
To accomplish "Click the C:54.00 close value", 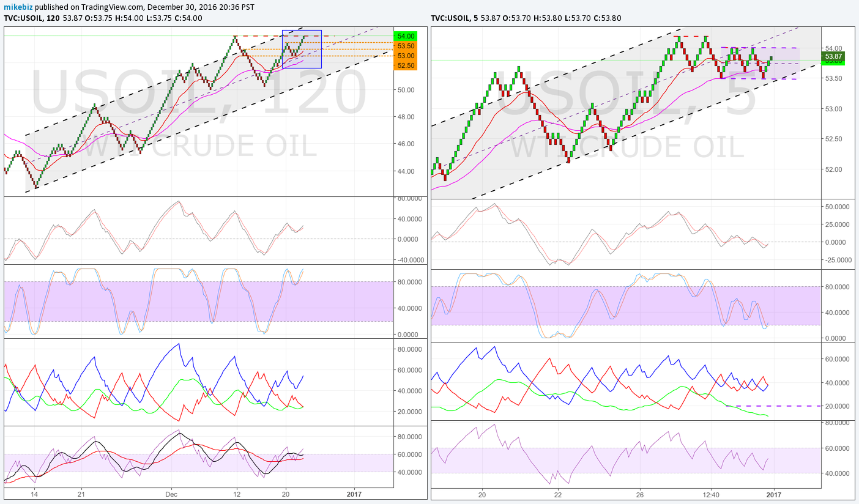I will coord(187,18).
